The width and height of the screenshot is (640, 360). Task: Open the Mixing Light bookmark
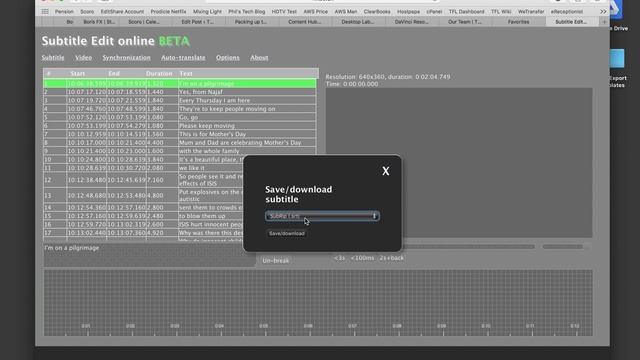point(207,11)
